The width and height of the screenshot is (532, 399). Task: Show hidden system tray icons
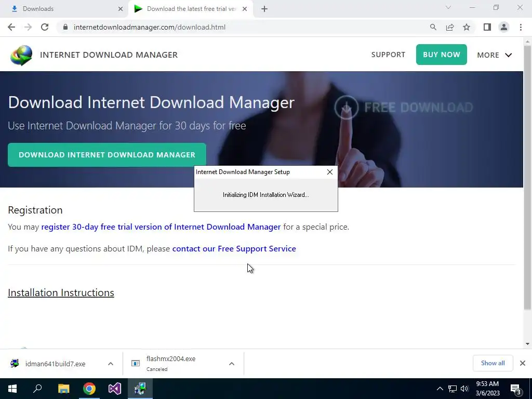(x=440, y=389)
